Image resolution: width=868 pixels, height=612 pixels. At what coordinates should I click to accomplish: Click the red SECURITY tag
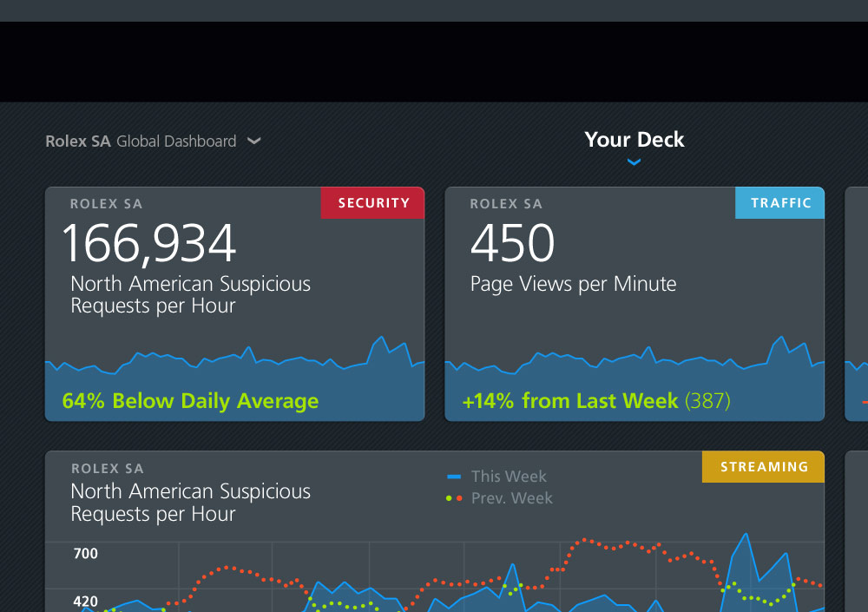tap(373, 203)
